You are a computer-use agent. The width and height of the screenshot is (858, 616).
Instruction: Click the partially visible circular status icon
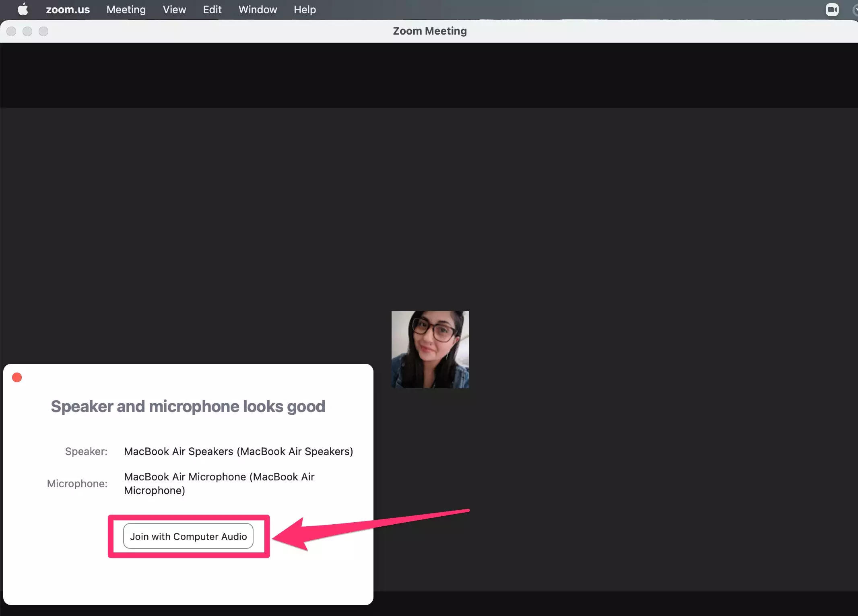tap(855, 9)
